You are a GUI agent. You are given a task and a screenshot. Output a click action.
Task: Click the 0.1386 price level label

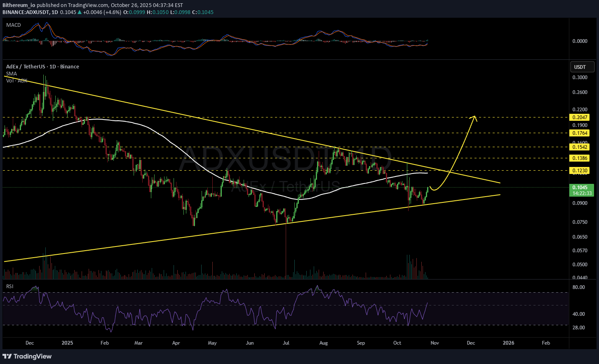coord(579,158)
